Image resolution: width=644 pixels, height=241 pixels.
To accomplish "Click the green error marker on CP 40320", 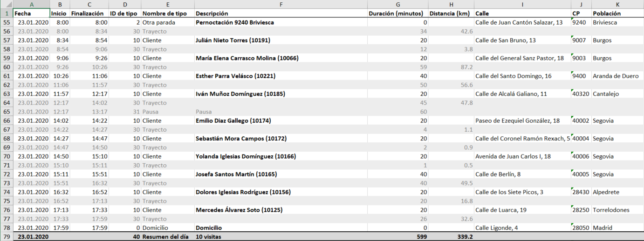I will click(573, 91).
